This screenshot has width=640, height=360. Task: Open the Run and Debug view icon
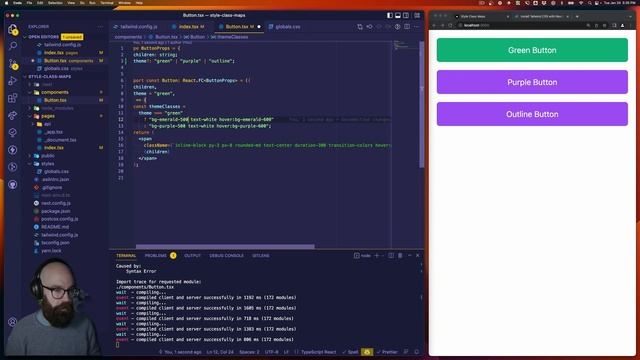click(x=13, y=81)
